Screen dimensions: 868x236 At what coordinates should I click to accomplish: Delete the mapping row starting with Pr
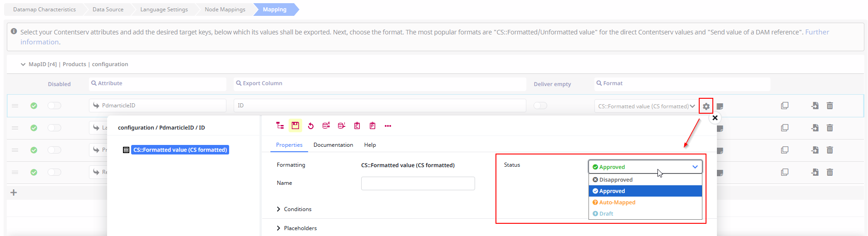[830, 150]
